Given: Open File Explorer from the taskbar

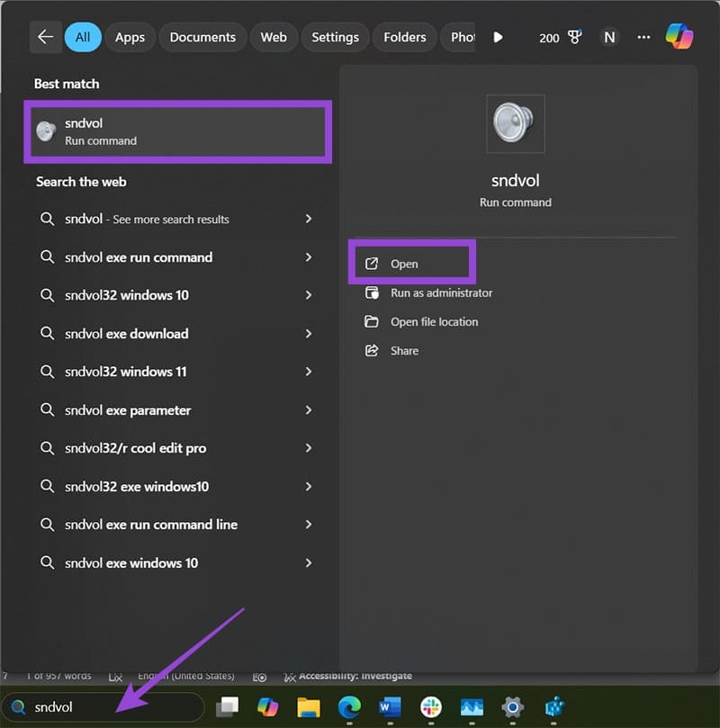Looking at the screenshot, I should [x=309, y=707].
